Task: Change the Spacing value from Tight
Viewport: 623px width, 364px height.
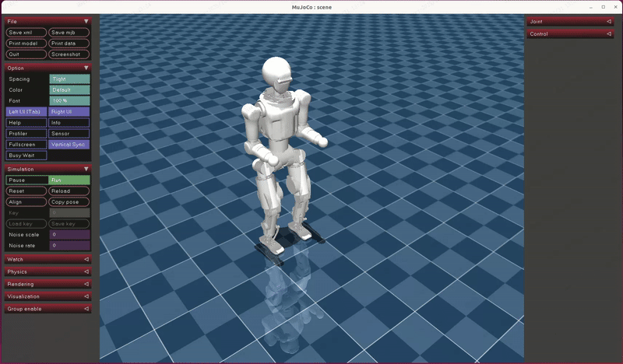Action: click(x=69, y=79)
